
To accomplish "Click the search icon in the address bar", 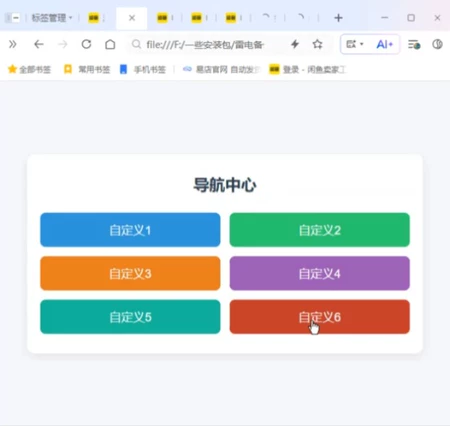I will tap(136, 44).
